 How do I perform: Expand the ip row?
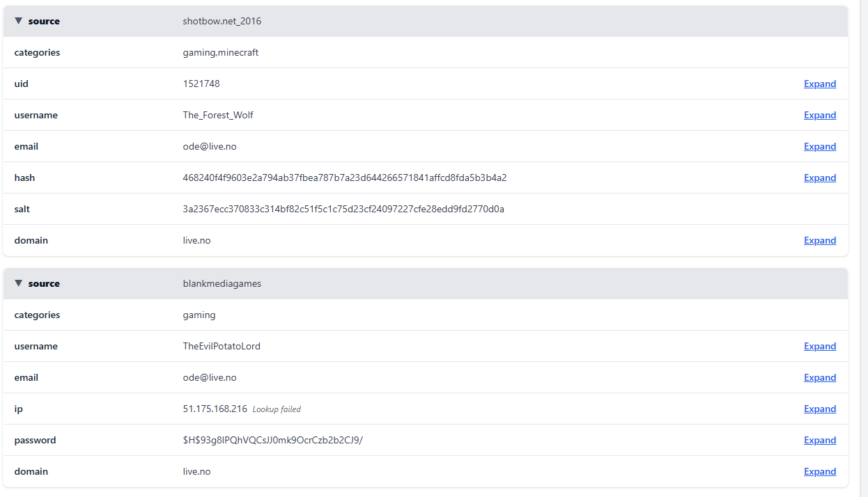click(x=819, y=409)
